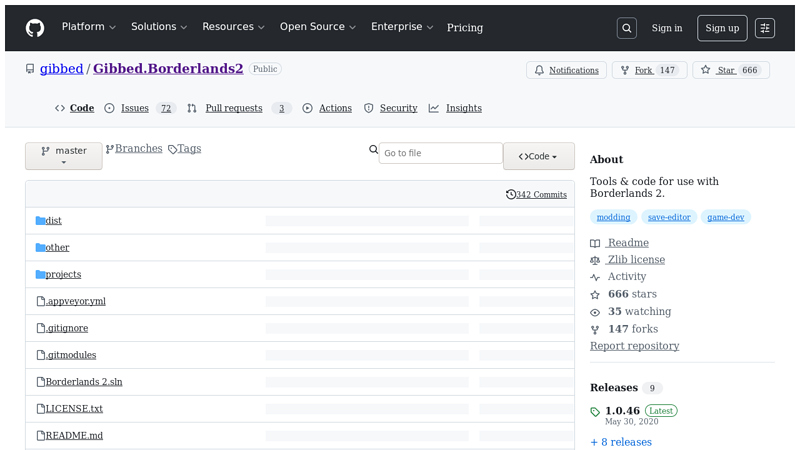The image size is (800, 450).
Task: Click the sliders icon beside Sign up
Action: (765, 28)
